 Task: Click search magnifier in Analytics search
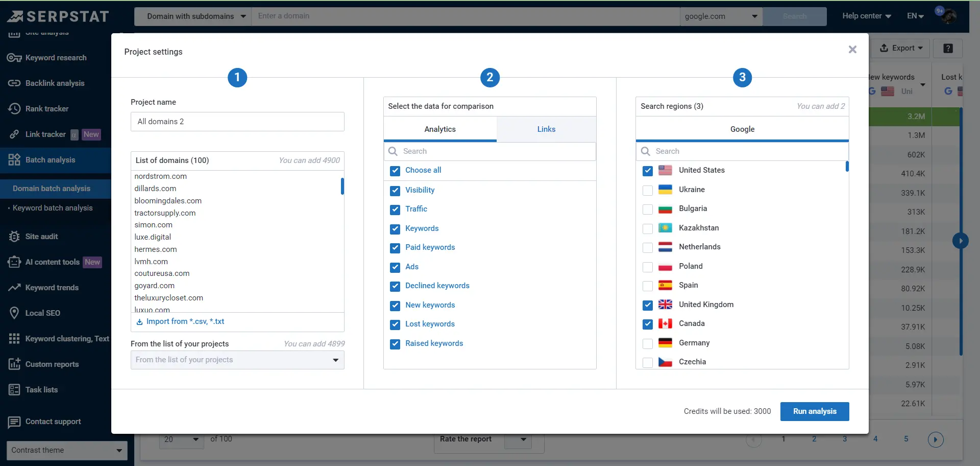(x=393, y=151)
